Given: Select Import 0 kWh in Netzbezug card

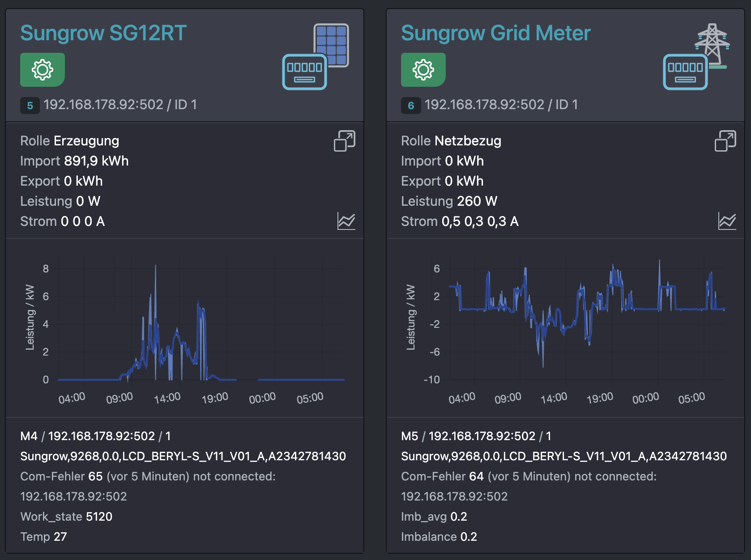Looking at the screenshot, I should pos(443,161).
